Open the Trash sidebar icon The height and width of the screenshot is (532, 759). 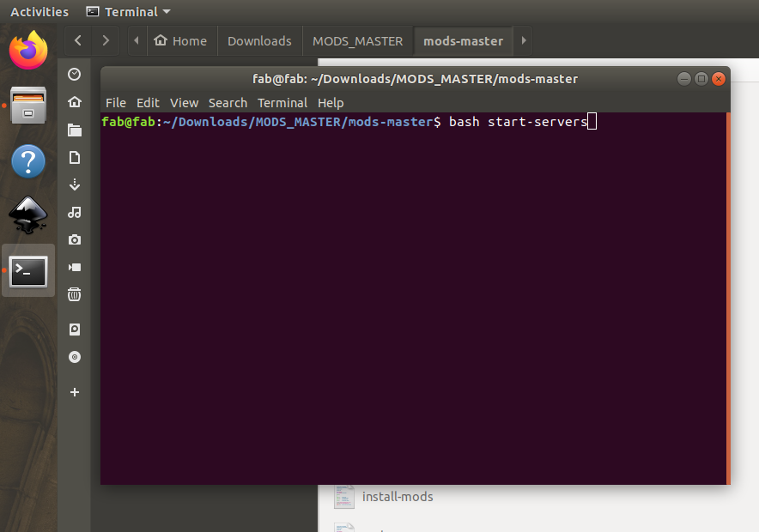pos(75,294)
